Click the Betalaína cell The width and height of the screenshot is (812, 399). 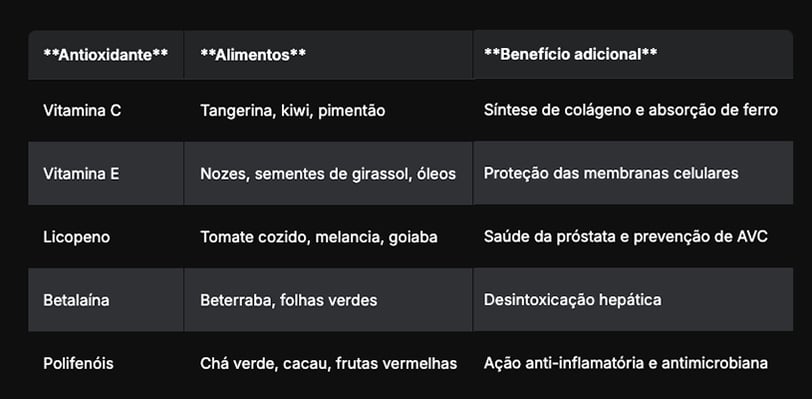[106, 300]
